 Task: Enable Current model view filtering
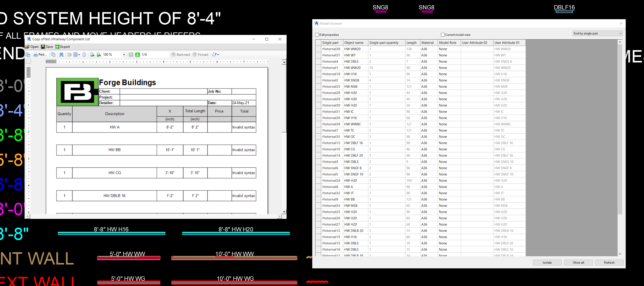(443, 34)
